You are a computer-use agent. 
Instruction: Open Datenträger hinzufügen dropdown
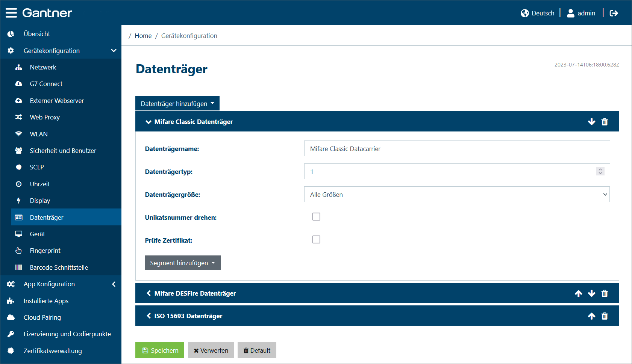click(177, 103)
